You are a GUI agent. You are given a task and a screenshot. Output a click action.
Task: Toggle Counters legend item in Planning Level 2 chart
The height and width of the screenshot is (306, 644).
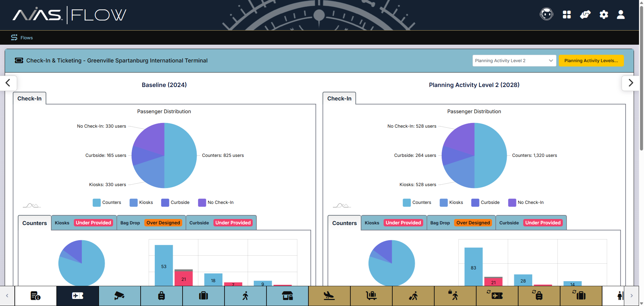(417, 203)
